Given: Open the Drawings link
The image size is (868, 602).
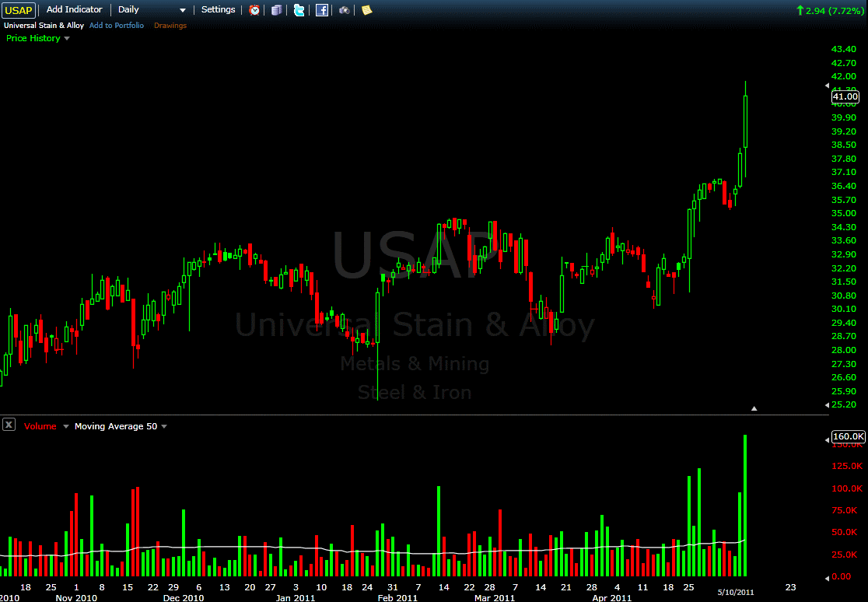Looking at the screenshot, I should pos(170,26).
